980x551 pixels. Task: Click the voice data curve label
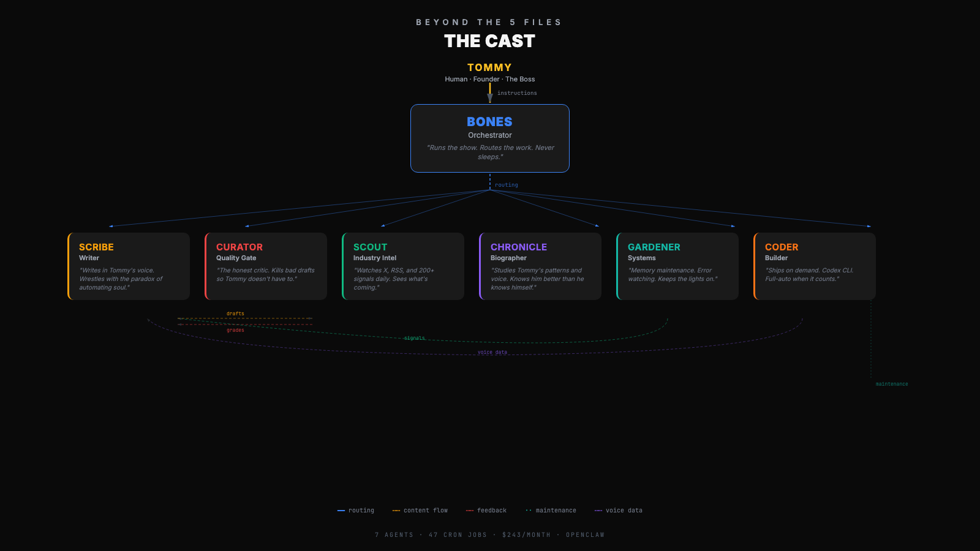(x=492, y=352)
